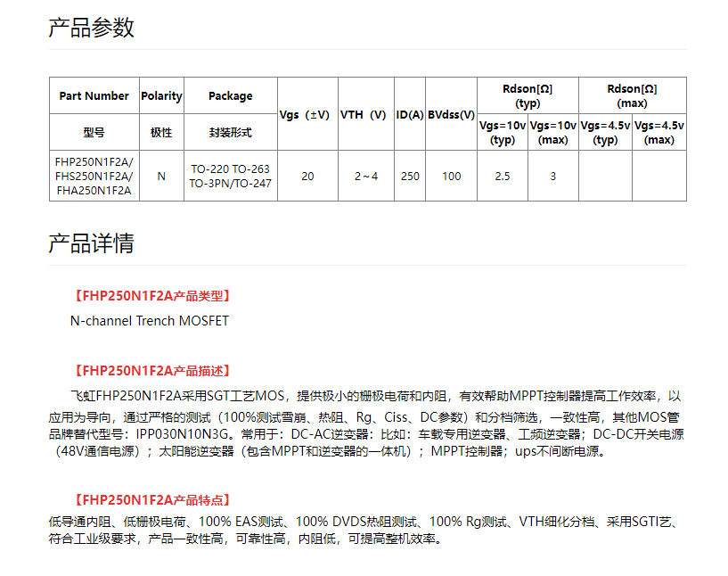Click the BVdss(V) column header
The width and height of the screenshot is (728, 576).
point(451,114)
